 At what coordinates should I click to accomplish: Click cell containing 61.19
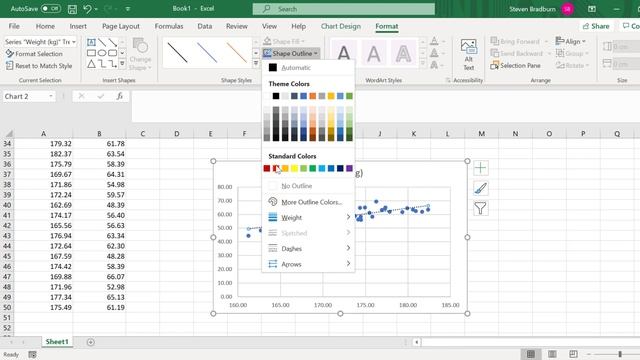(x=99, y=307)
